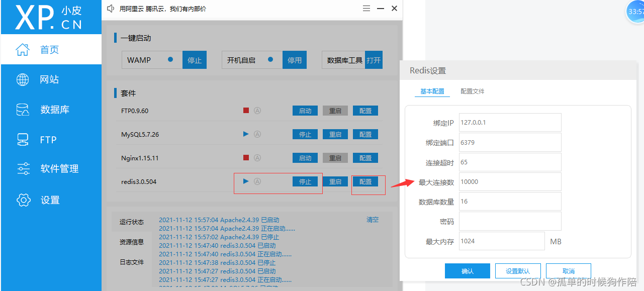This screenshot has width=644, height=291.
Task: Toggle auto-start Ⓐ icon for MySQL5.7.26
Action: click(x=257, y=134)
